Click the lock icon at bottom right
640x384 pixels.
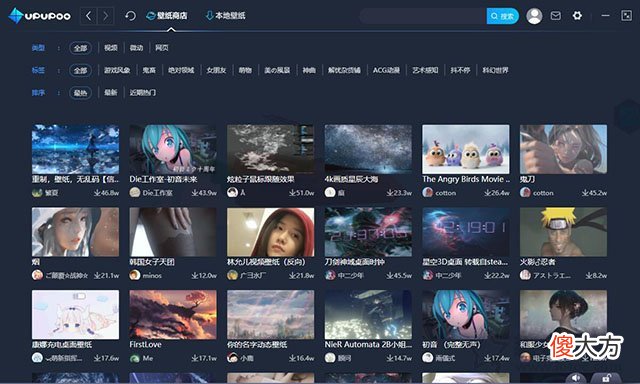point(606,378)
